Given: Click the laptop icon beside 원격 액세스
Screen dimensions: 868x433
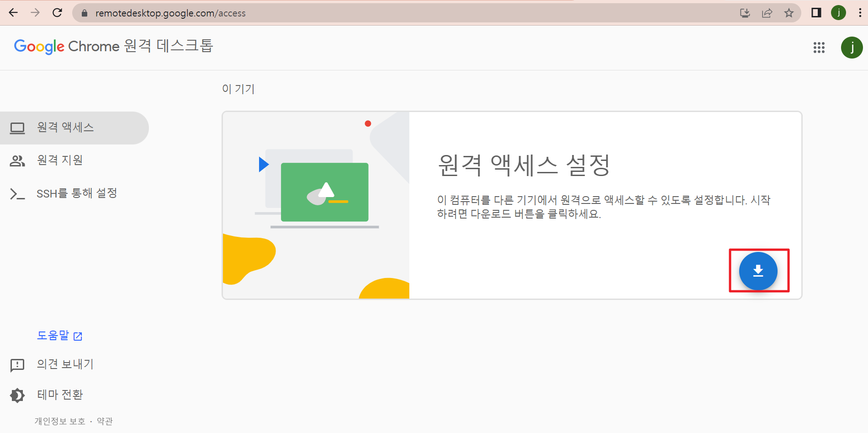Looking at the screenshot, I should [17, 128].
